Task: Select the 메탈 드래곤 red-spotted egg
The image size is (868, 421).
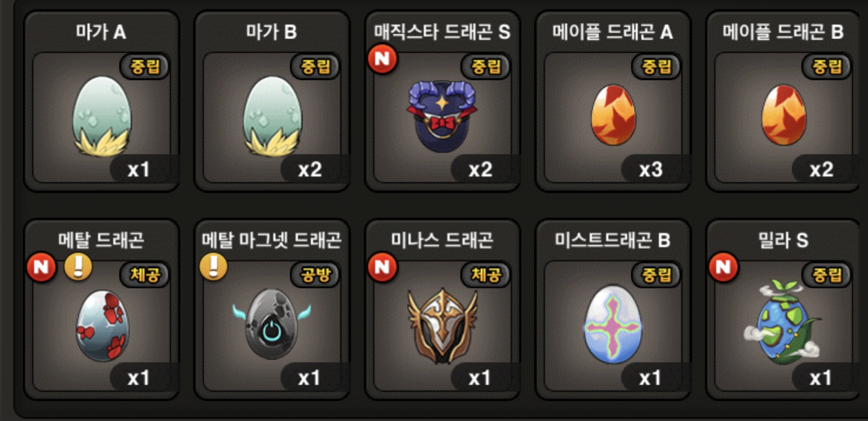Action: pyautogui.click(x=102, y=326)
